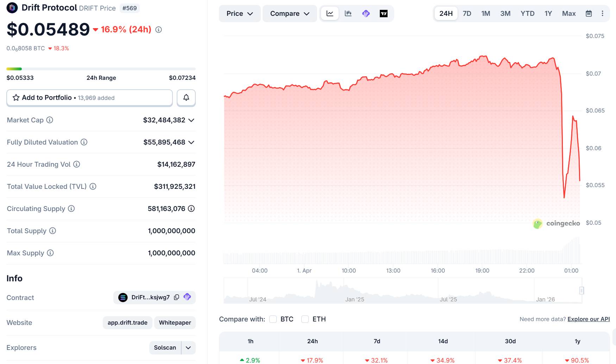
Task: Expand the Market Cap chevron
Action: click(191, 120)
